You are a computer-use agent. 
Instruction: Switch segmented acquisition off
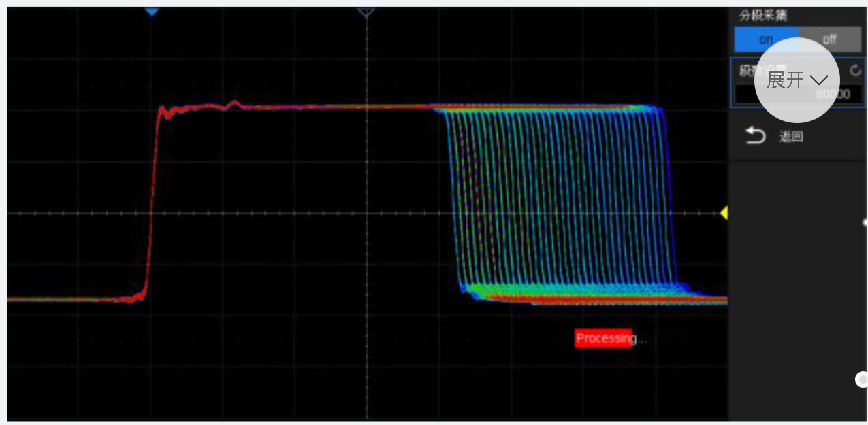(829, 39)
